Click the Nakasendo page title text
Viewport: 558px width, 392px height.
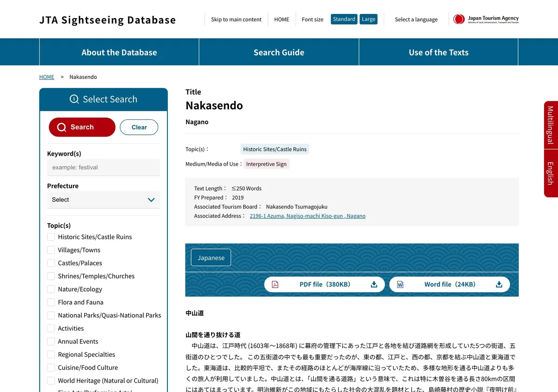(x=214, y=106)
